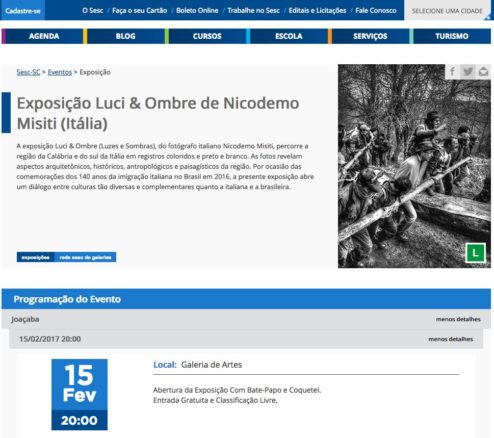Click the exposições tag
The height and width of the screenshot is (438, 494).
pyautogui.click(x=36, y=257)
